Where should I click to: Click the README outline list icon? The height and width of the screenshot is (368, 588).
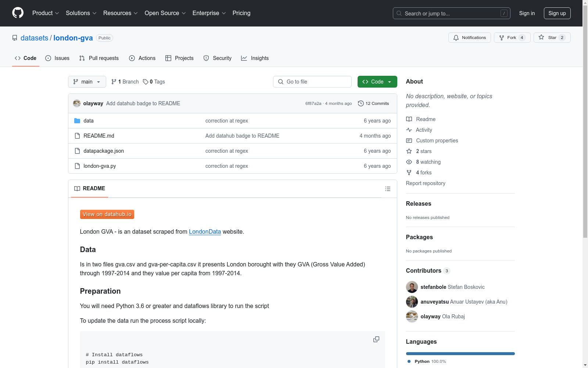click(x=387, y=189)
